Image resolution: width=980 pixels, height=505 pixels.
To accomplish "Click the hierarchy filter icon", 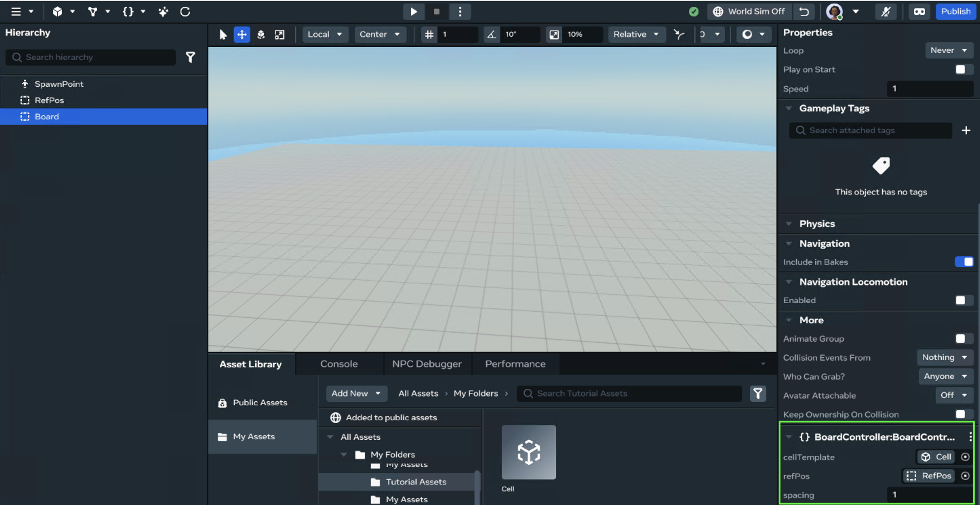I will [190, 57].
